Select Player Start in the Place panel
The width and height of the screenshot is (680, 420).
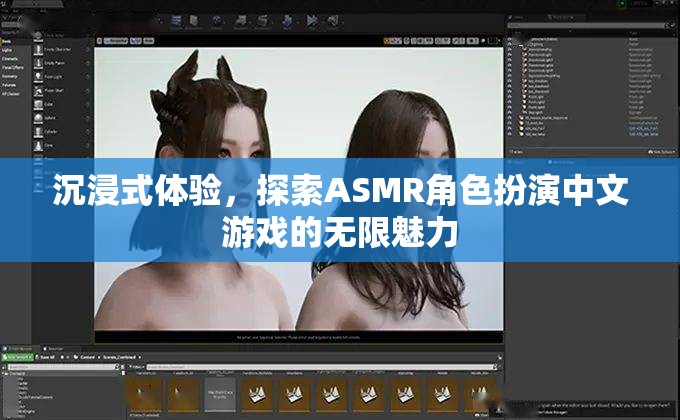click(61, 91)
